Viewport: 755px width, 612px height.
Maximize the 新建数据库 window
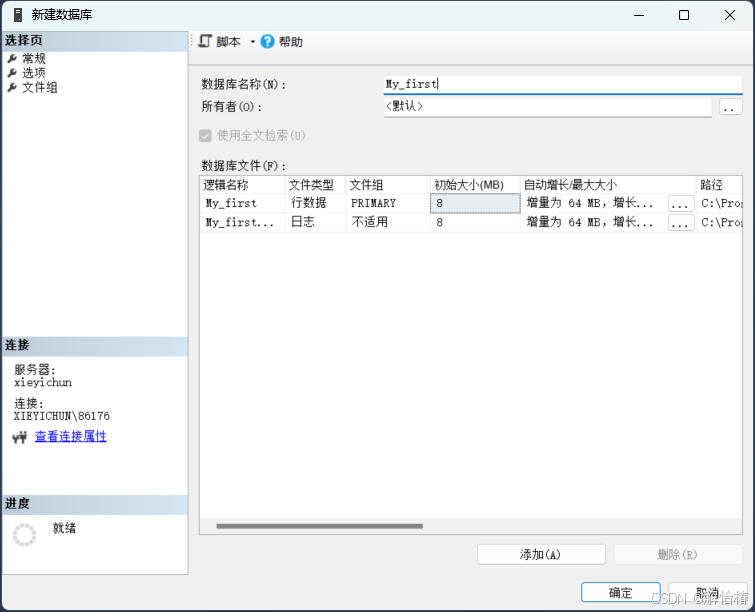[684, 15]
